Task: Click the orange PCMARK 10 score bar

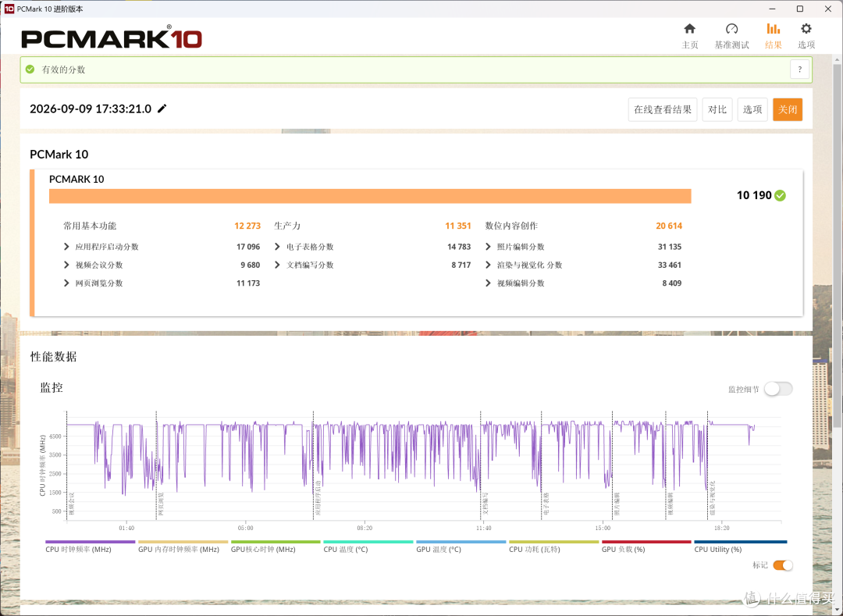Action: pyautogui.click(x=370, y=196)
